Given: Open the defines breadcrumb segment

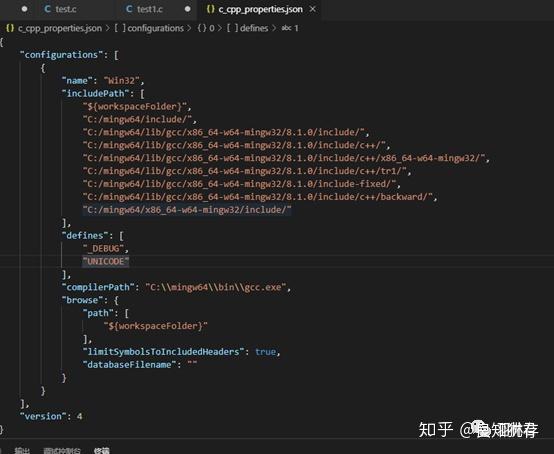Looking at the screenshot, I should [x=254, y=28].
